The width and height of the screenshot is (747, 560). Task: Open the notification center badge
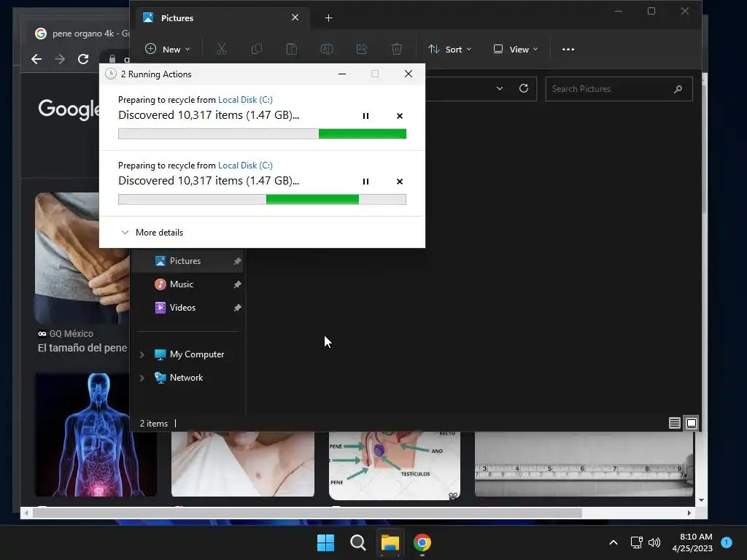(x=727, y=542)
